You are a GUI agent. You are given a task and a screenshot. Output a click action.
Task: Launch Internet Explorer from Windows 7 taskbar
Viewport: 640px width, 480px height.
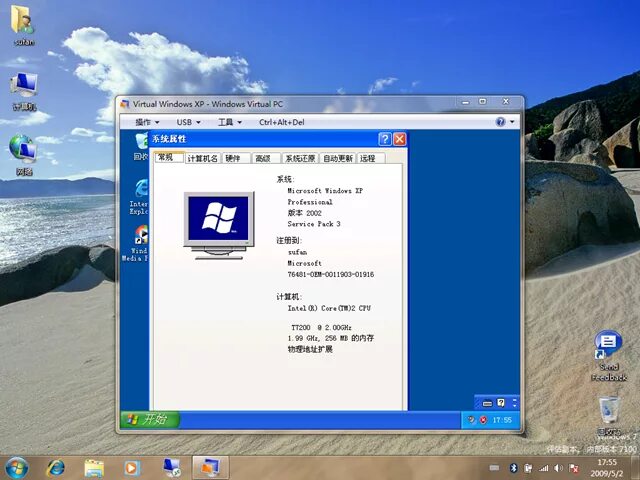[x=56, y=468]
